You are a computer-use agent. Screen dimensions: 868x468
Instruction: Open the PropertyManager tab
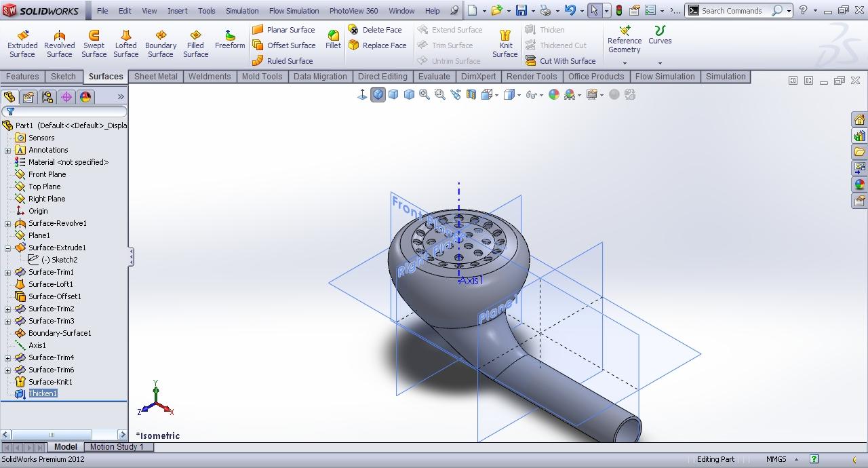(28, 97)
